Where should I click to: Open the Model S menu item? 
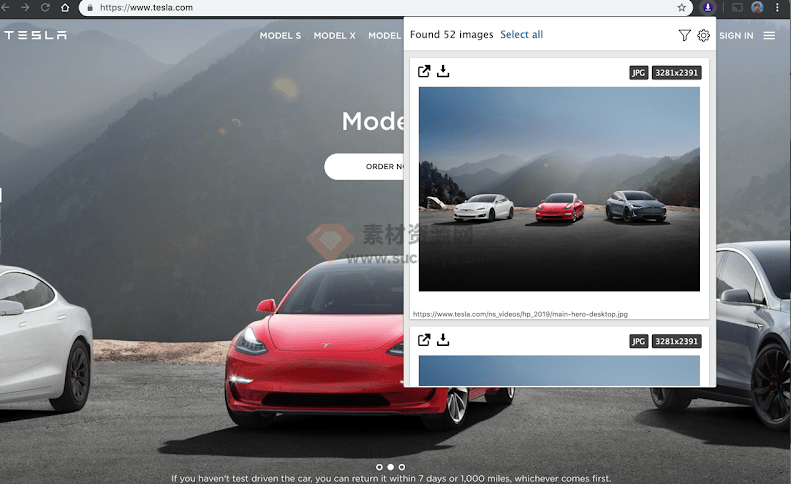point(280,36)
